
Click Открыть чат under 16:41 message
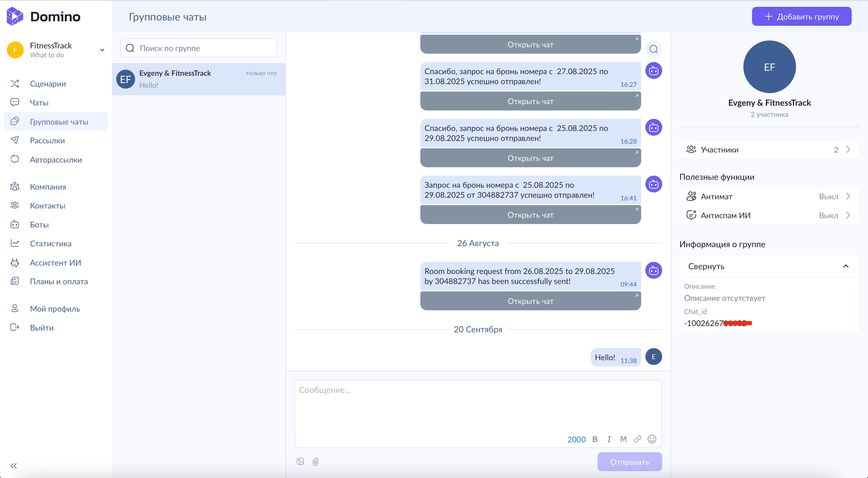pos(530,215)
